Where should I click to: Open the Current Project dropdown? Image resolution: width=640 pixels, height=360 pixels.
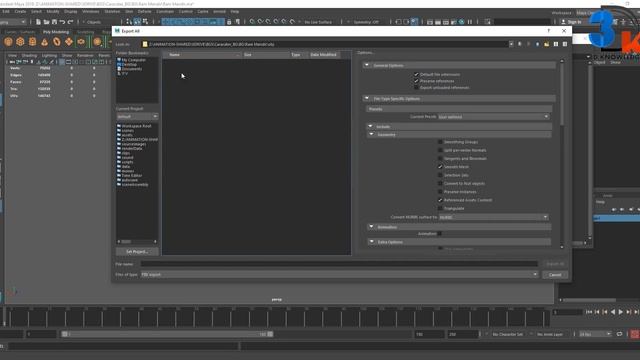tap(137, 116)
